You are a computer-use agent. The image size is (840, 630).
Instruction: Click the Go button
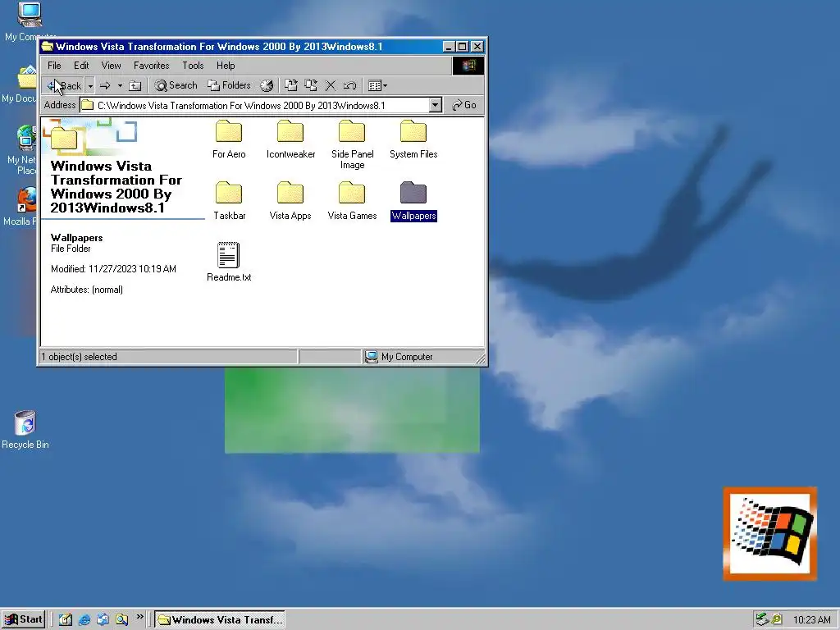click(x=464, y=105)
